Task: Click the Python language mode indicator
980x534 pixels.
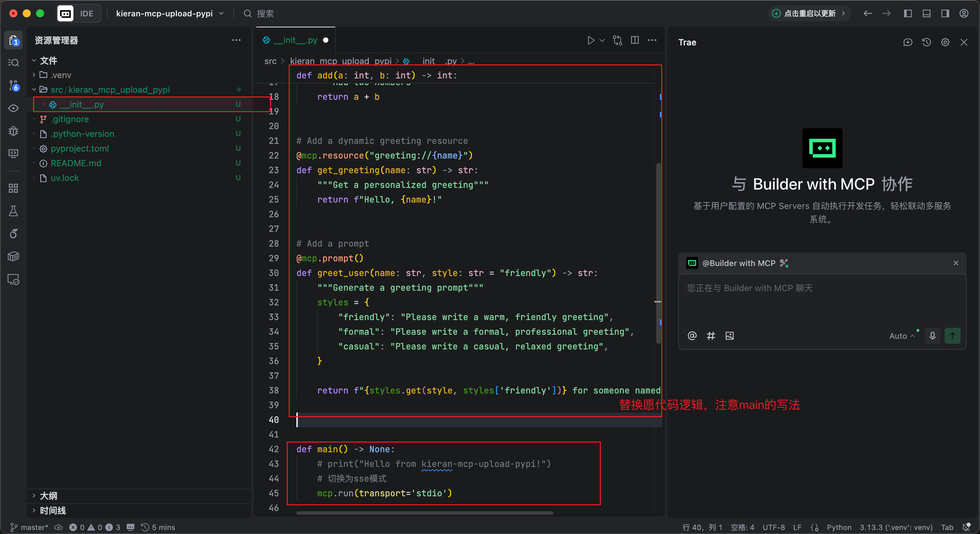Action: click(x=839, y=527)
